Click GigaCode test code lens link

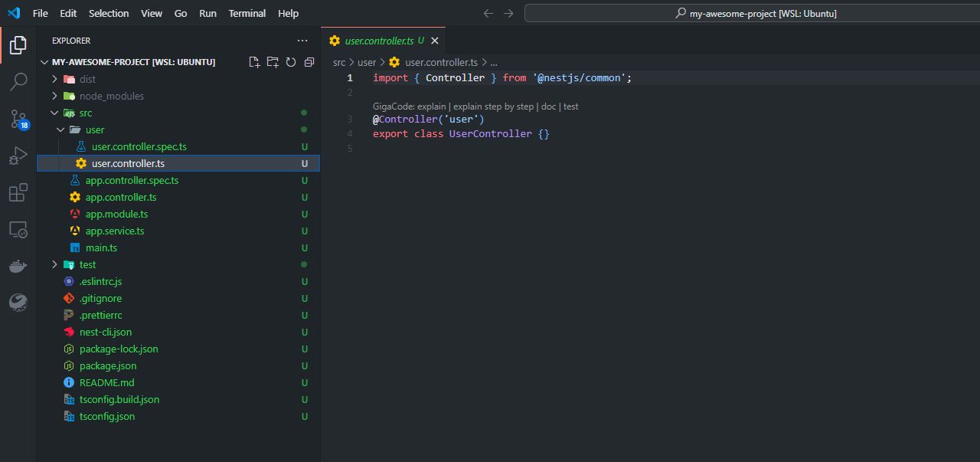571,106
